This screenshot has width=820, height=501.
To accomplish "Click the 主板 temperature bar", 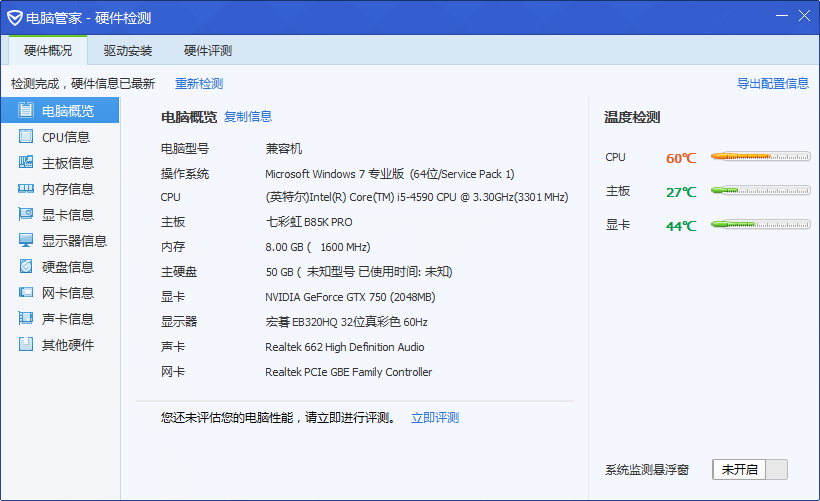I will tap(760, 190).
